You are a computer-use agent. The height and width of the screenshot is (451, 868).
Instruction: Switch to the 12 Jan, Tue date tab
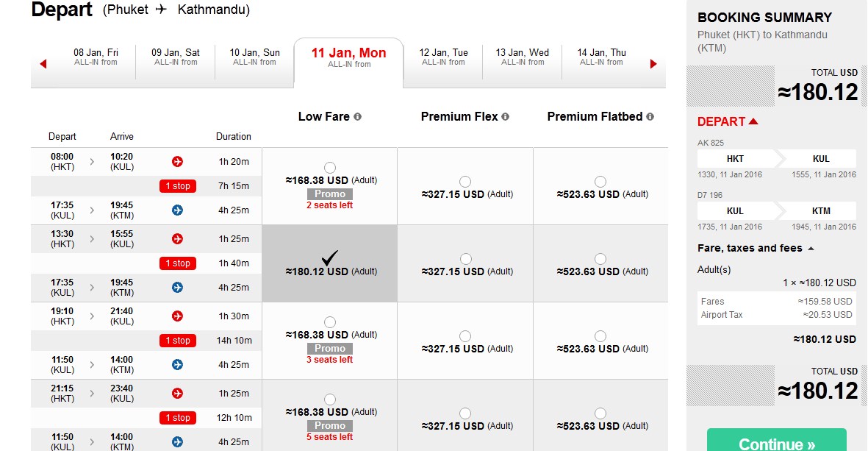pos(443,57)
